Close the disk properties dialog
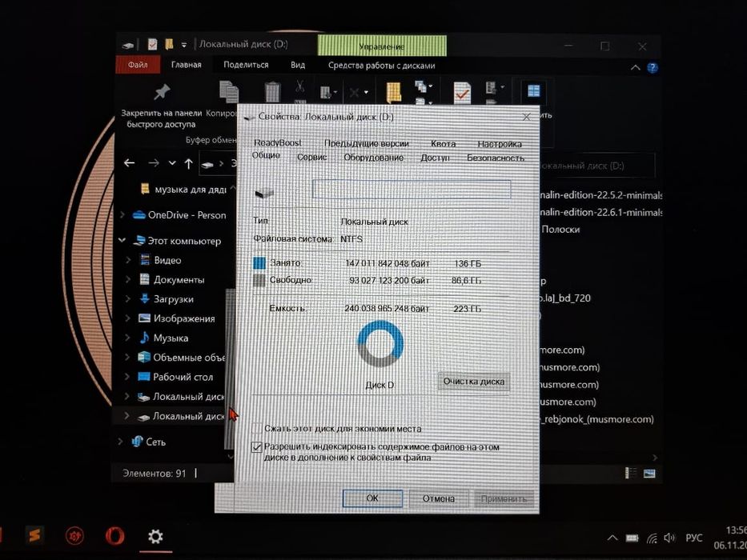 click(526, 117)
